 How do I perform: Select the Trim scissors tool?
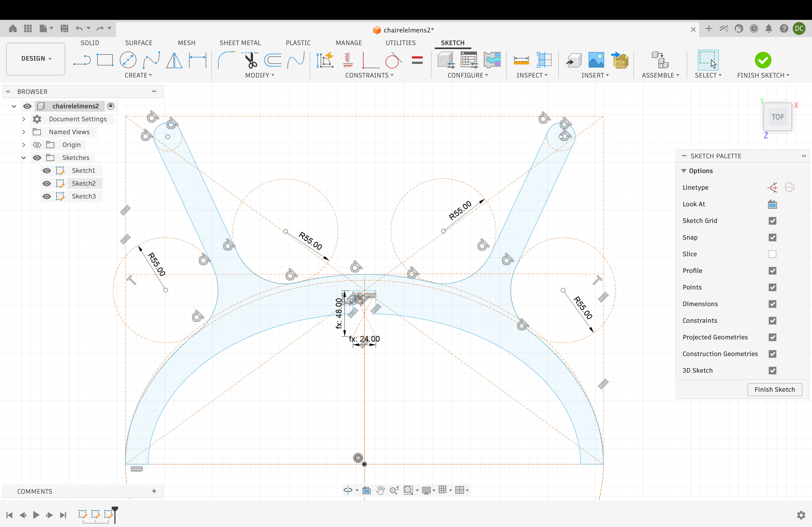pyautogui.click(x=250, y=60)
